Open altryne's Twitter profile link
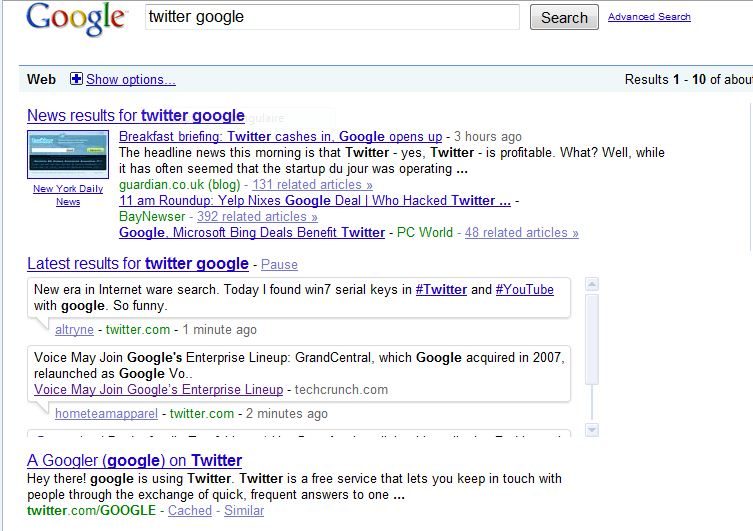 tap(74, 330)
